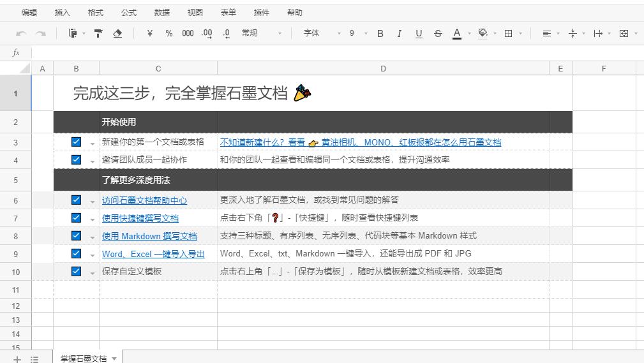
Task: Apply yen currency format
Action: click(149, 33)
